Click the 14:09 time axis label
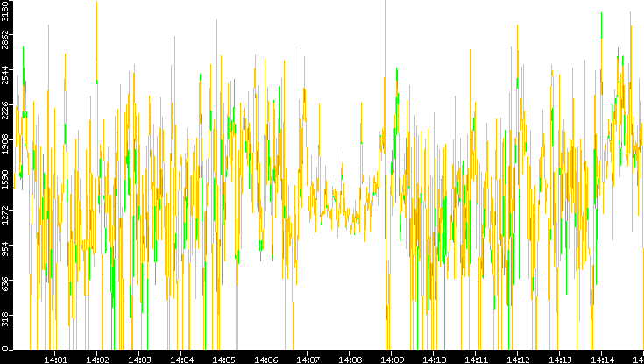This screenshot has height=364, width=644. tap(392, 360)
